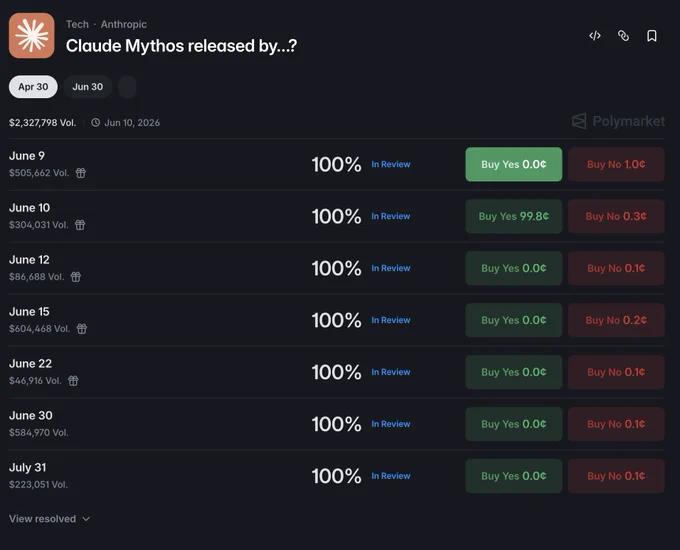Click In Review status for June 30
Viewport: 680px width, 550px height.
[x=391, y=424]
